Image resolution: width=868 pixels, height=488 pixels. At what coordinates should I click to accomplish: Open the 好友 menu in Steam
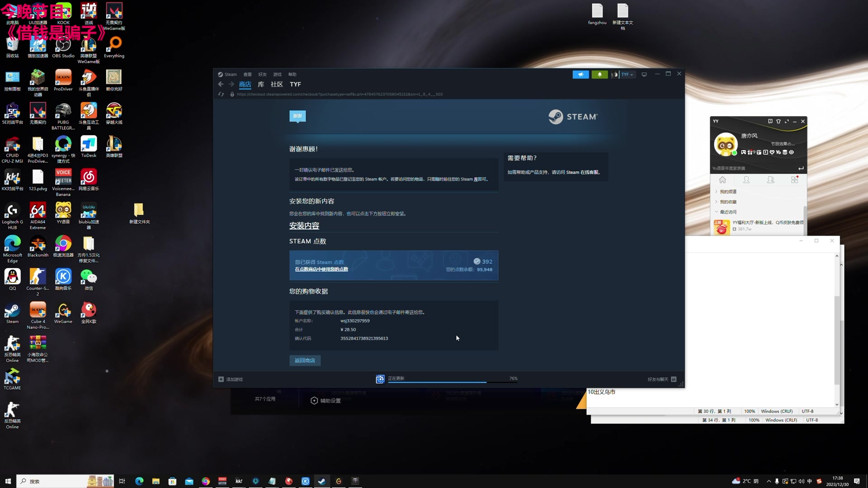click(x=262, y=75)
